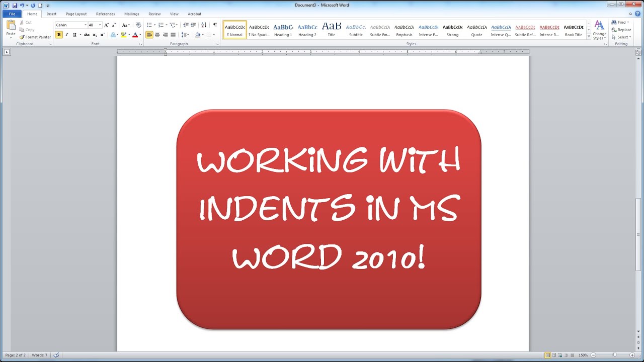The width and height of the screenshot is (644, 362).
Task: Open Word Help question mark
Action: pyautogui.click(x=638, y=14)
